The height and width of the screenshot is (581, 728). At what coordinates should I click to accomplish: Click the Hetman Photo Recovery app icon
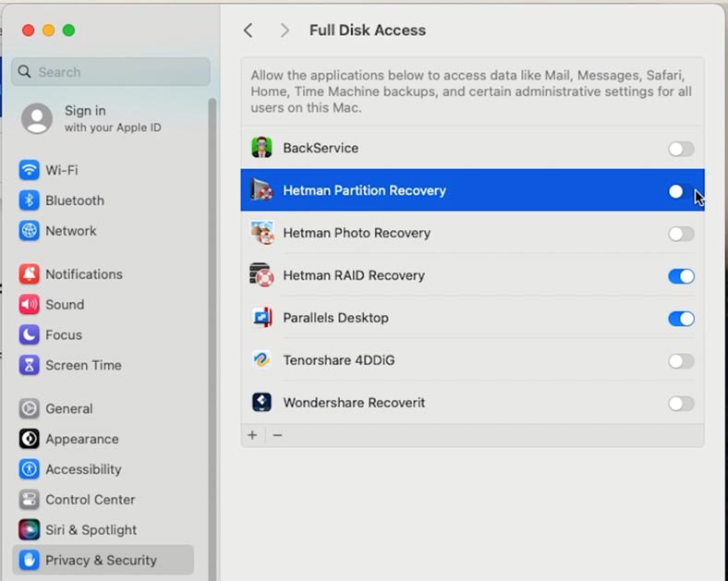[261, 233]
